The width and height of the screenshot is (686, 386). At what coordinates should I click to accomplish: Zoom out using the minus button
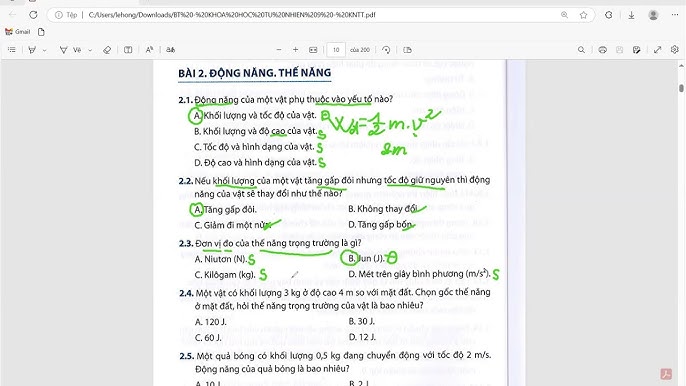[279, 50]
